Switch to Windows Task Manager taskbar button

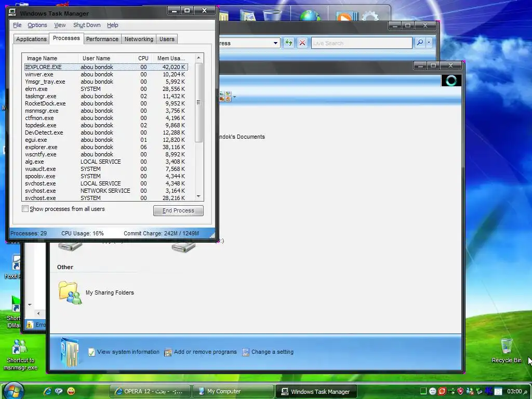[316, 392]
